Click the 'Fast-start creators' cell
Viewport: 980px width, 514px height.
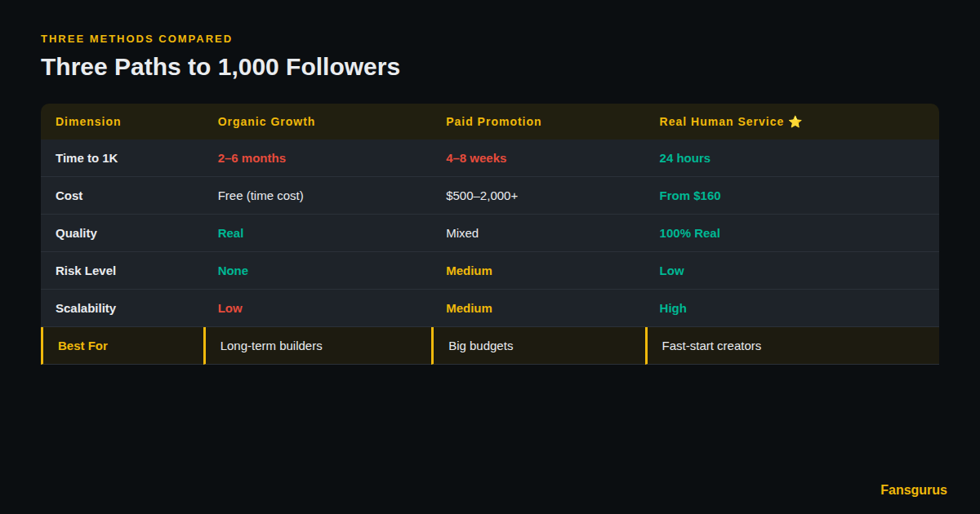coord(711,346)
